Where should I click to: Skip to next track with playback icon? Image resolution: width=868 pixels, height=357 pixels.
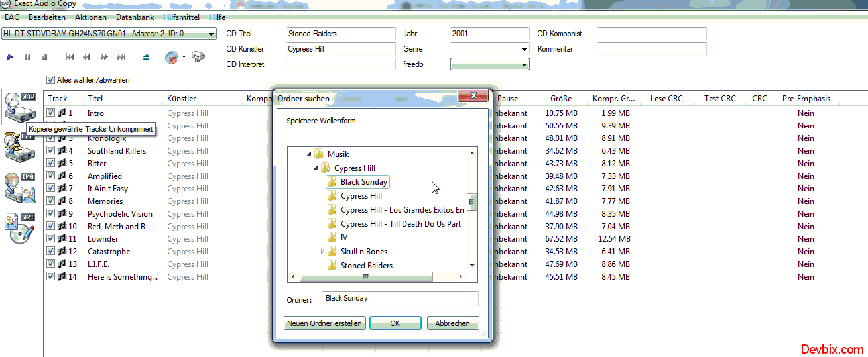(121, 57)
